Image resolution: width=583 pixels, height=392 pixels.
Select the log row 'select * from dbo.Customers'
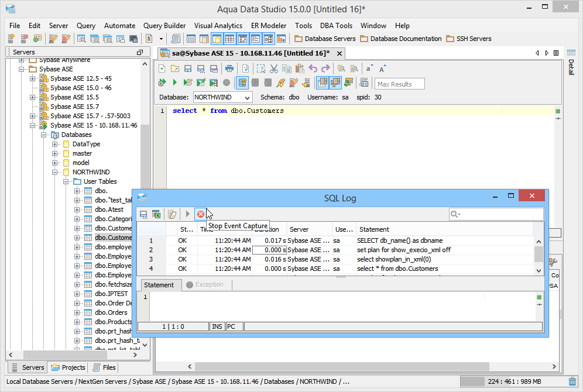pos(335,269)
